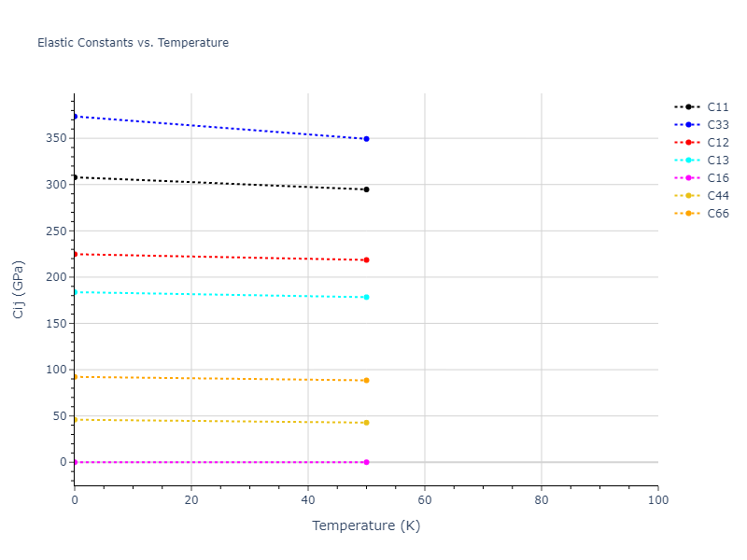747x560 pixels.
Task: Click the chart title 'Elastic Constants vs. Temperature'
Action: click(x=133, y=43)
